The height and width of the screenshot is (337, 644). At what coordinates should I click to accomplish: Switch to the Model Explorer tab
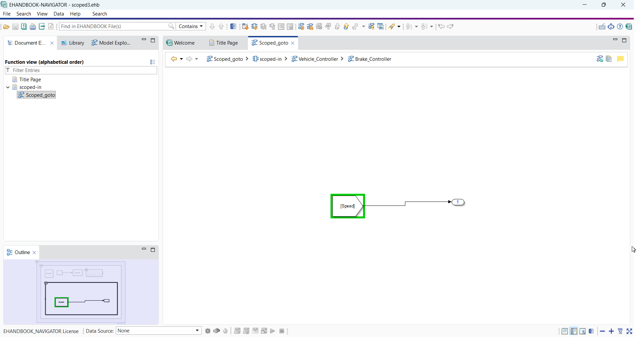pyautogui.click(x=111, y=43)
